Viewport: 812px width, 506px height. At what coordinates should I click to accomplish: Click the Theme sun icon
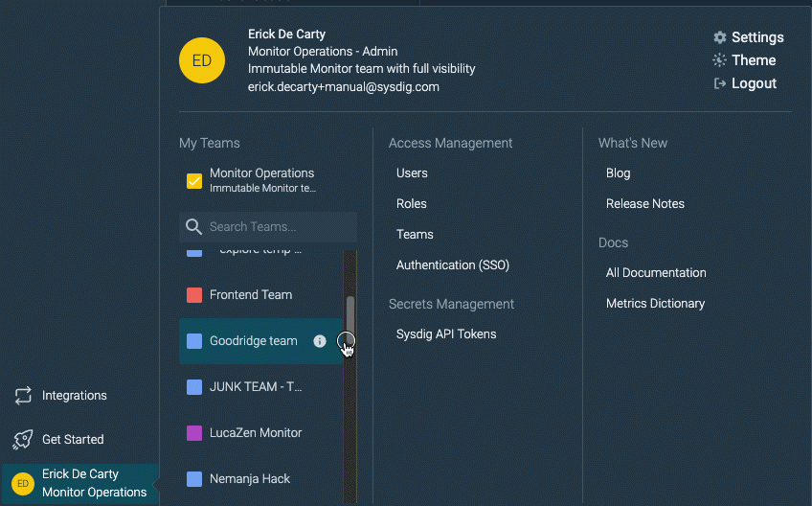(x=719, y=60)
